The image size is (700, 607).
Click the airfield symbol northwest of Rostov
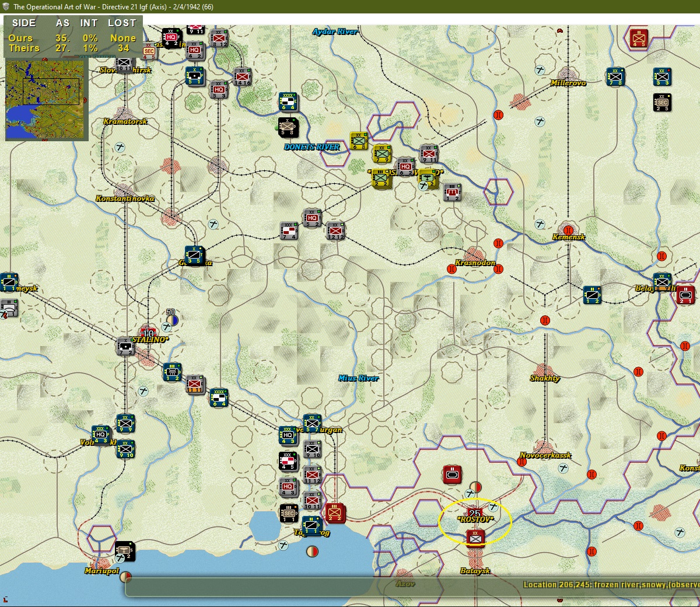[469, 494]
